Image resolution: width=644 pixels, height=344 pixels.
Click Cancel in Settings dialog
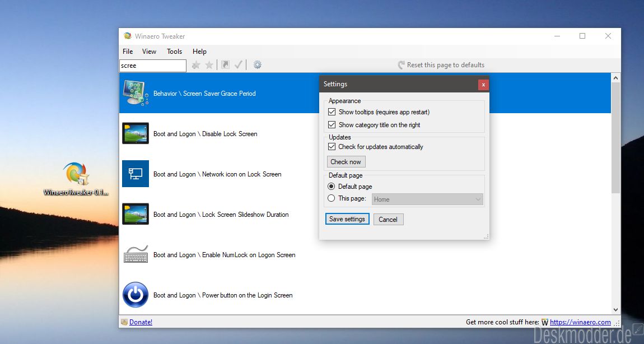pyautogui.click(x=388, y=220)
